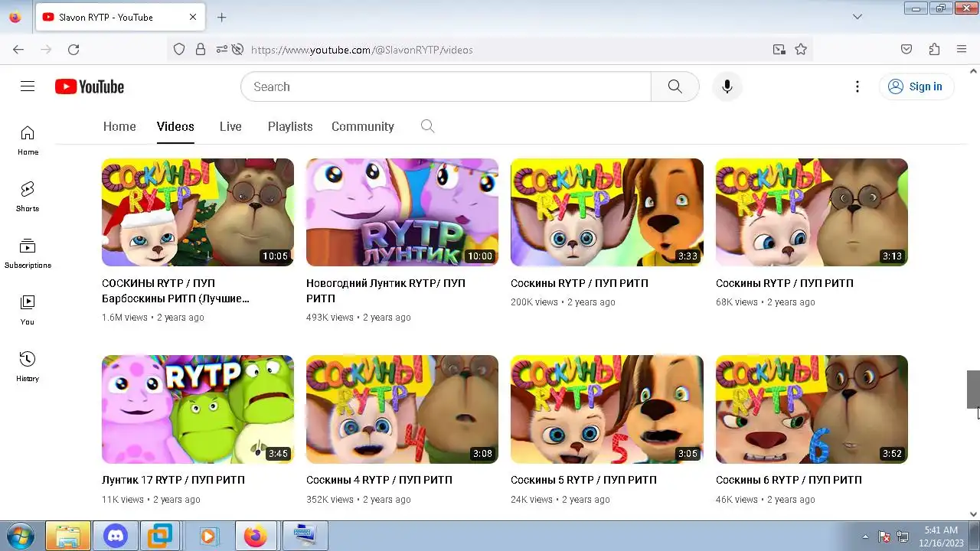Open Firefox extensions icon
The image size is (980, 551).
934,49
